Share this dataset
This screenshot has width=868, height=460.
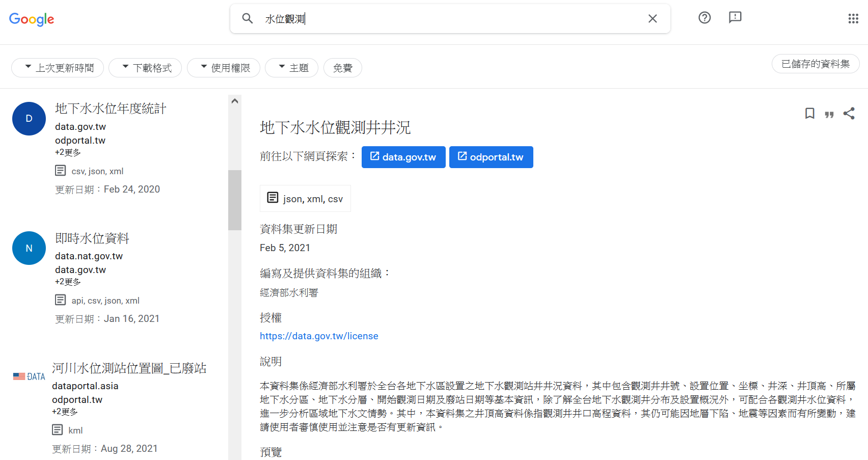pos(849,113)
